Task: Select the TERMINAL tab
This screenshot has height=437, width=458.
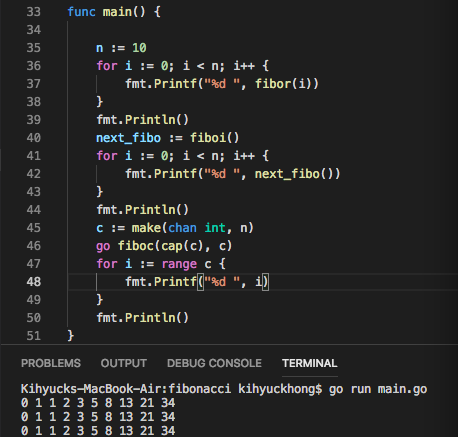Action: [x=310, y=363]
